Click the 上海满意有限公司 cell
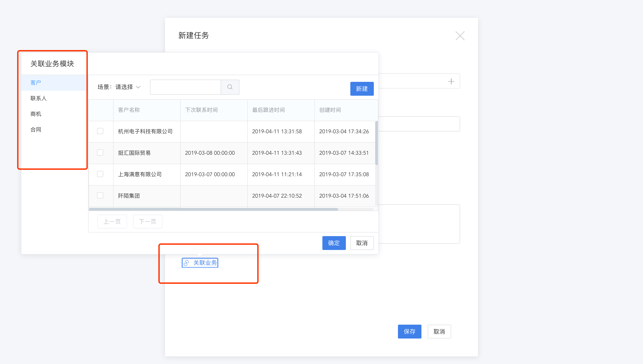This screenshot has width=643, height=364. coord(147,174)
